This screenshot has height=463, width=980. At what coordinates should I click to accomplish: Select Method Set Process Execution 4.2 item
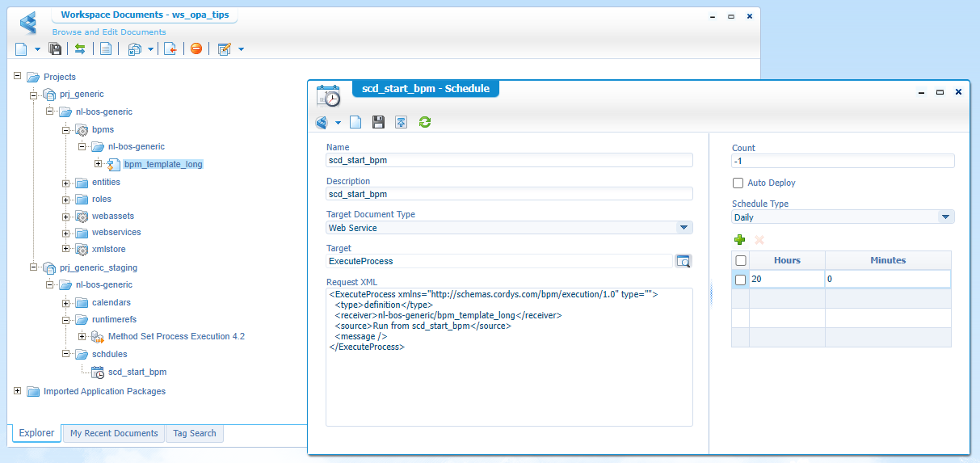(176, 336)
